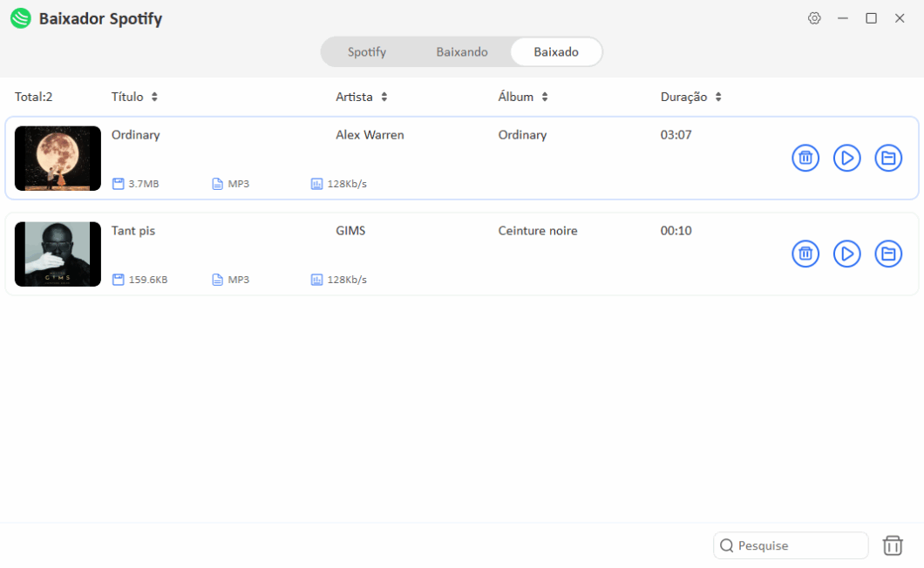Click the delete all trash icon
Image resolution: width=924 pixels, height=568 pixels.
[893, 545]
